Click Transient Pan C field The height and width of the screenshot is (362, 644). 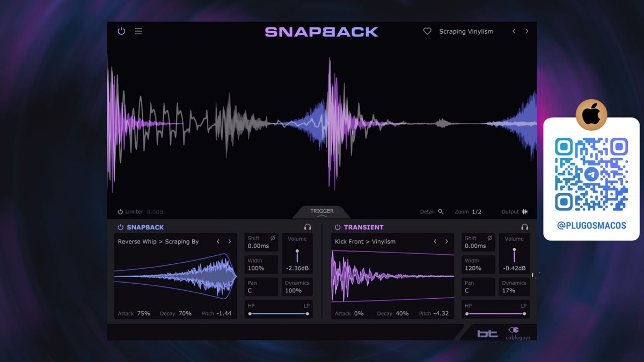point(478,287)
